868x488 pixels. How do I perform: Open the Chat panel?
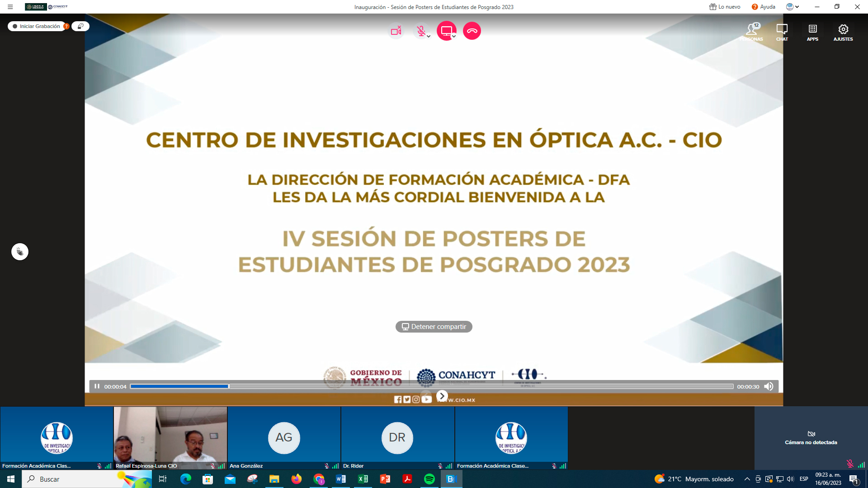pyautogui.click(x=782, y=32)
